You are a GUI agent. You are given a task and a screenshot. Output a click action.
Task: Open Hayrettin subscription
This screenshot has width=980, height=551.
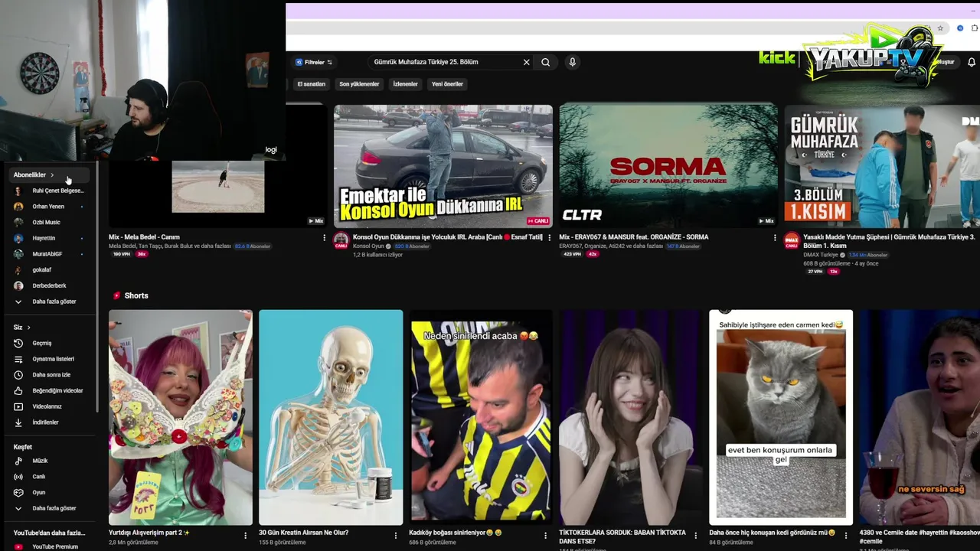pos(51,238)
